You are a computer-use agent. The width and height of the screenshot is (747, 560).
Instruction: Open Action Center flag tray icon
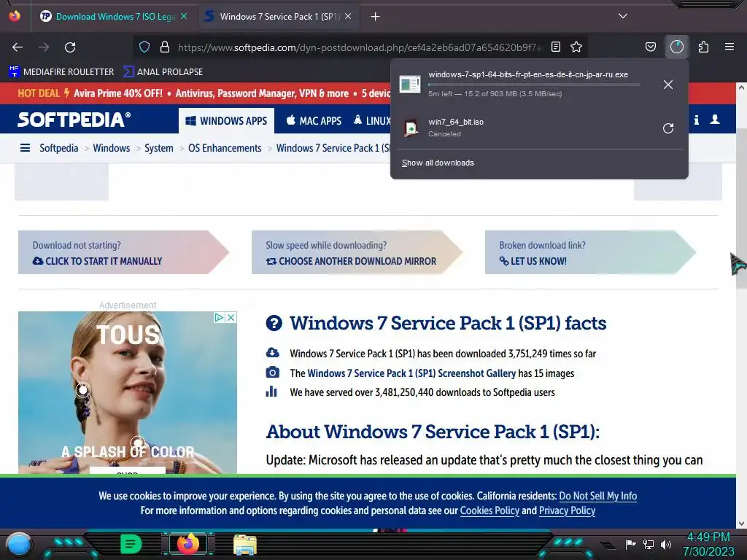pos(630,544)
